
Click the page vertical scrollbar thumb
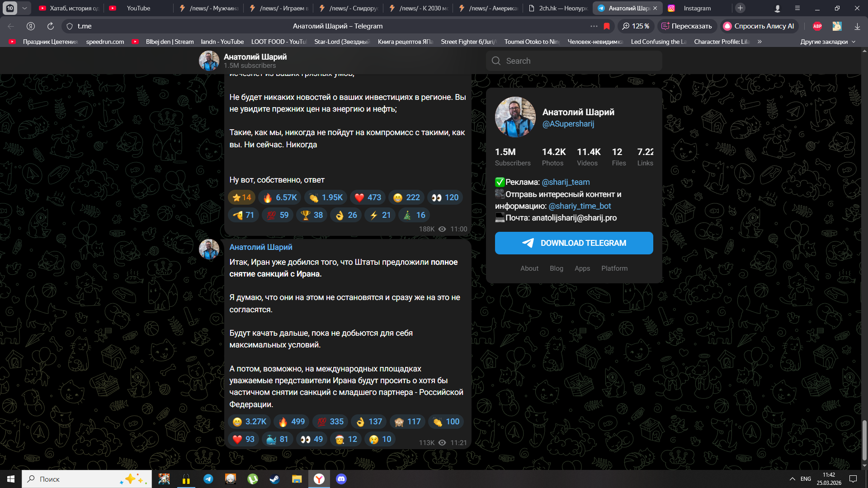[864, 440]
